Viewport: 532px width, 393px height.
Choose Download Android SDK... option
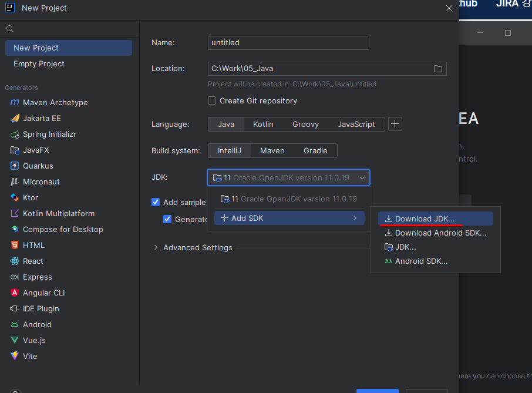coord(435,233)
